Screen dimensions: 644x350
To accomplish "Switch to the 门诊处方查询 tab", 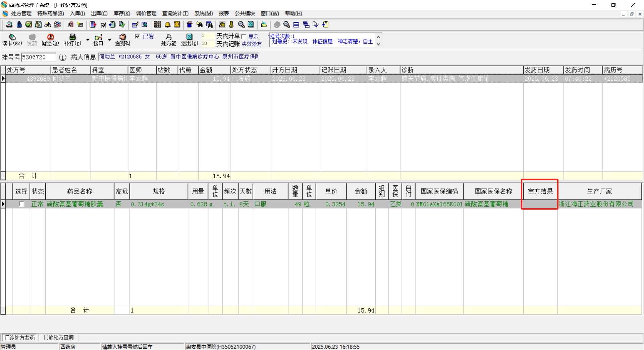I will tap(58, 337).
